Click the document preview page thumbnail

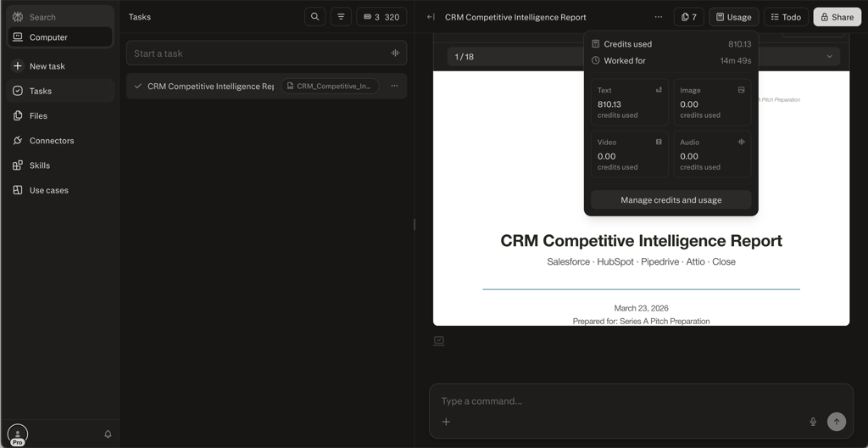pyautogui.click(x=641, y=198)
